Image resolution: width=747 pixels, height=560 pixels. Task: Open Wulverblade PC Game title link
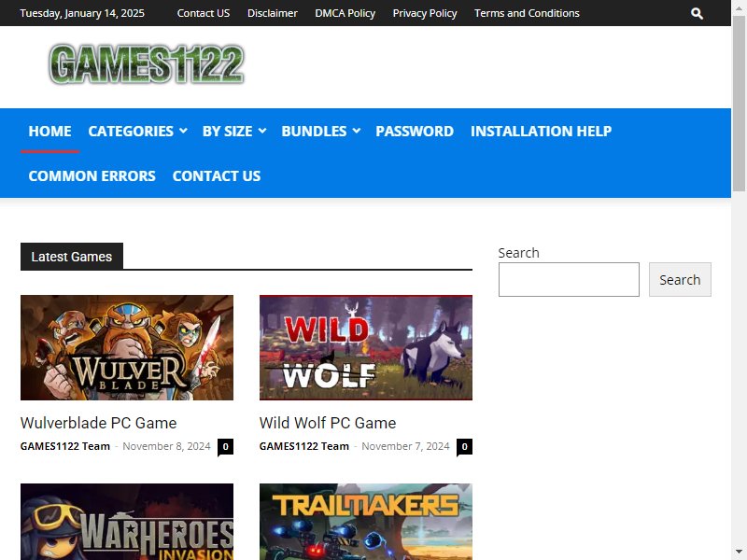(99, 423)
